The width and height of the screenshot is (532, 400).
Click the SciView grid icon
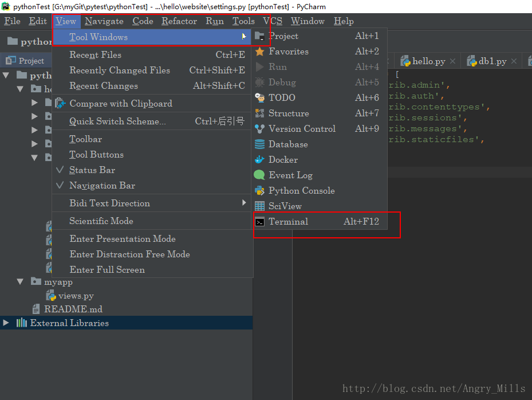point(259,206)
